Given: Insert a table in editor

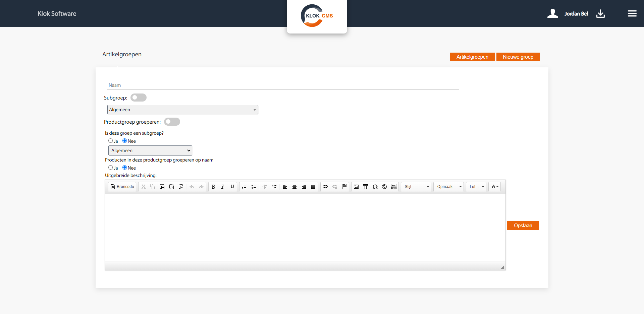Looking at the screenshot, I should point(366,187).
